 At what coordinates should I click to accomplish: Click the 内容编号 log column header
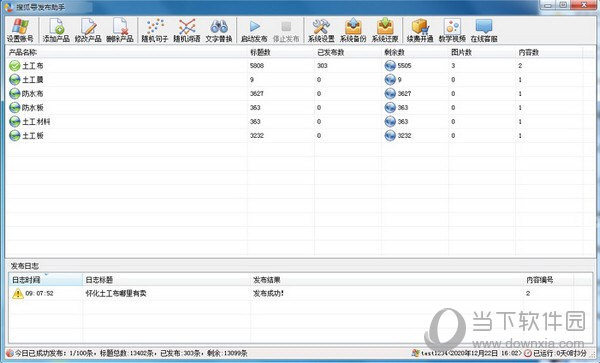click(x=549, y=280)
